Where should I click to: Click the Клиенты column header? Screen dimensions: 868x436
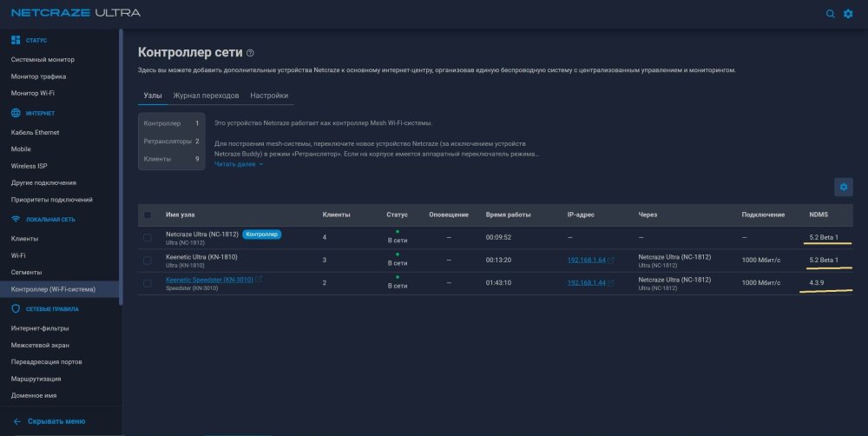click(336, 215)
